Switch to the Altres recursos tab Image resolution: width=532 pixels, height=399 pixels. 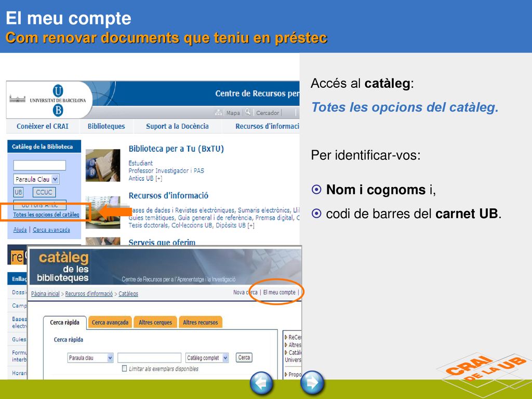tap(201, 322)
